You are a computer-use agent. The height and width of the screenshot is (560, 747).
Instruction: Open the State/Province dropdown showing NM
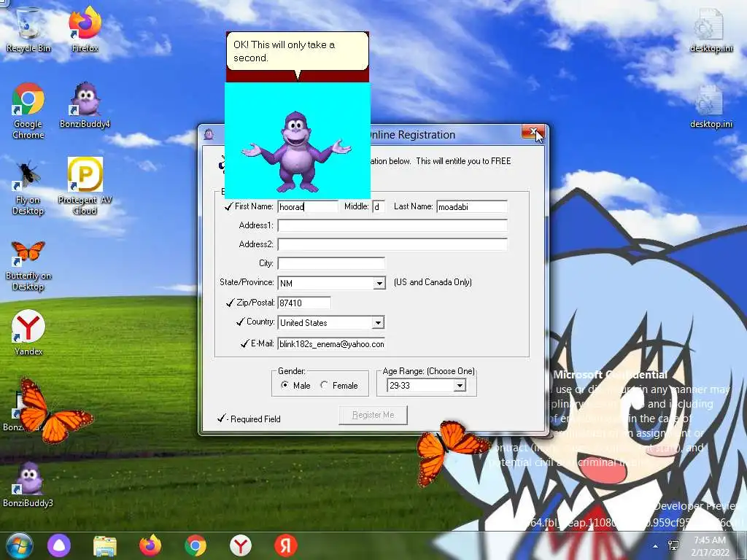(379, 284)
